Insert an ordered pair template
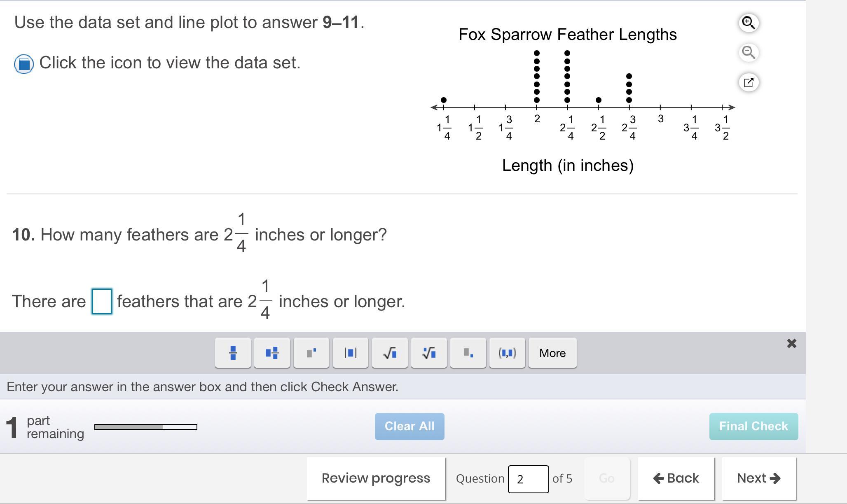 (x=507, y=353)
